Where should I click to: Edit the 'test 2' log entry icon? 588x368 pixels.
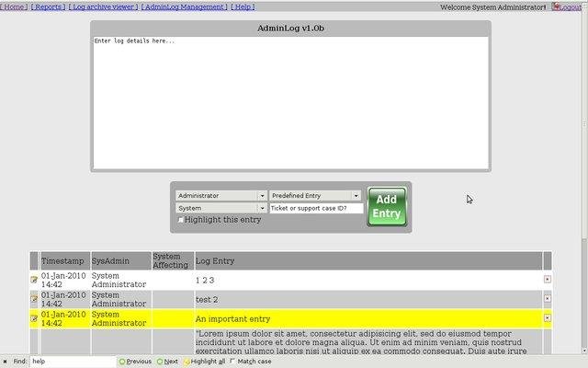coord(34,298)
